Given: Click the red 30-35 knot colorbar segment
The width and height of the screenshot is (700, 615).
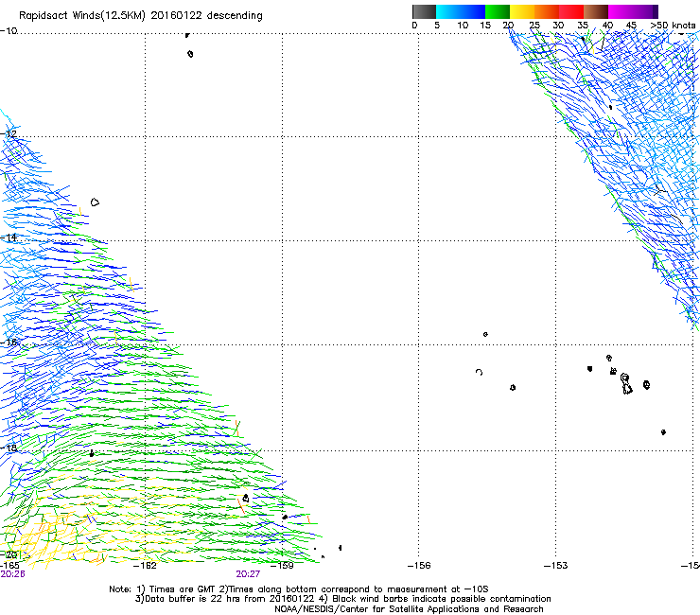Looking at the screenshot, I should (x=571, y=11).
